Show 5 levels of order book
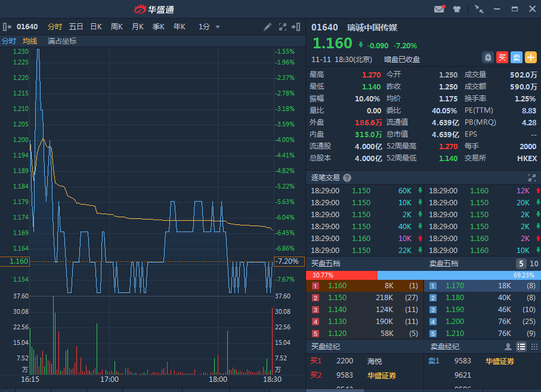 tap(521, 264)
